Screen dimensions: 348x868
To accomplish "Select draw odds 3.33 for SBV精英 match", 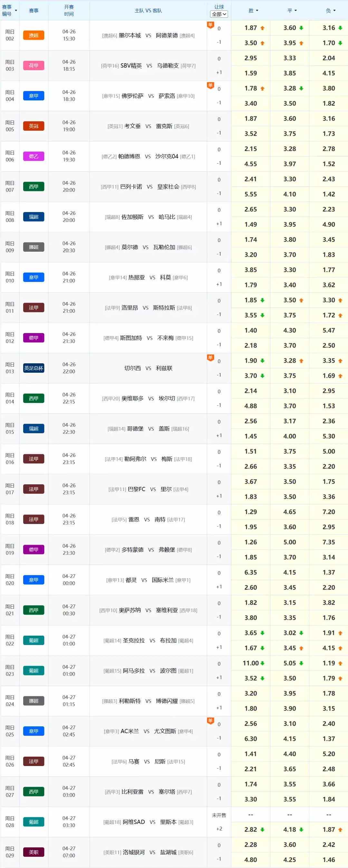I will (x=289, y=58).
